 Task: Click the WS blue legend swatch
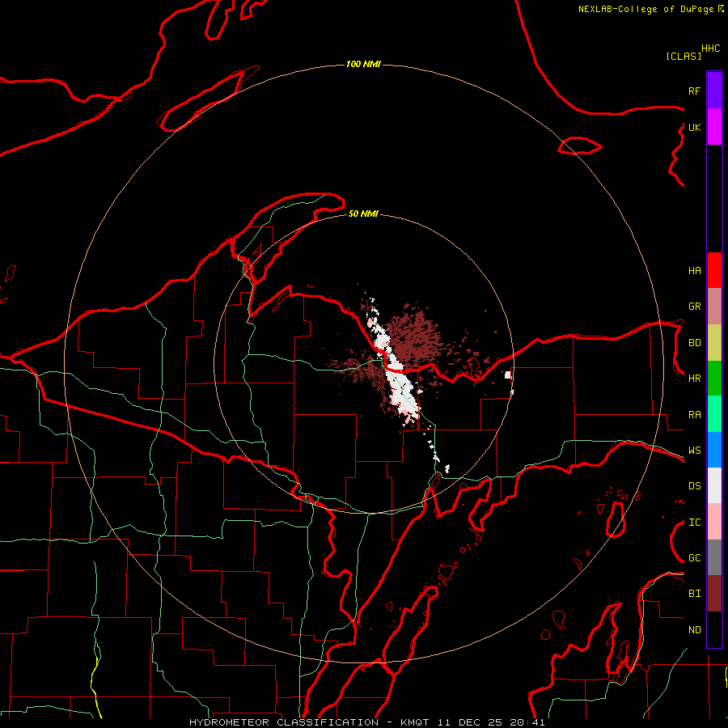[x=714, y=450]
